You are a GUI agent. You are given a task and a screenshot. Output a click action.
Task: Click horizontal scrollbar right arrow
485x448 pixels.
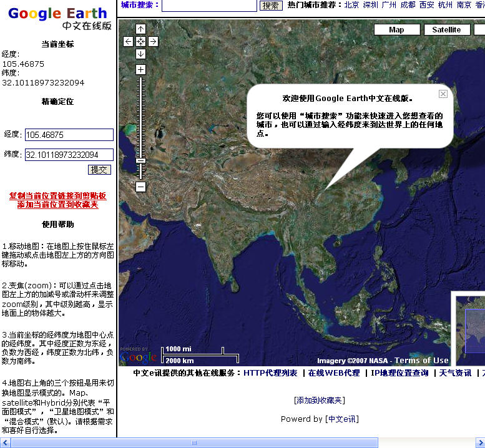[x=480, y=443]
